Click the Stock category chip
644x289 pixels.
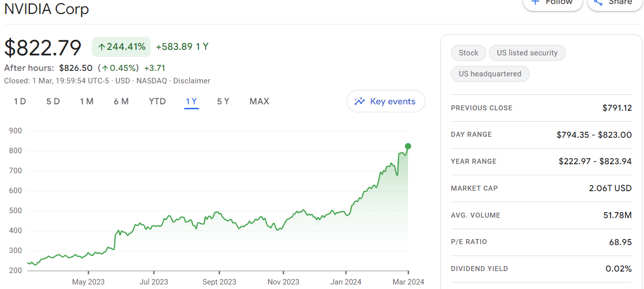[468, 53]
